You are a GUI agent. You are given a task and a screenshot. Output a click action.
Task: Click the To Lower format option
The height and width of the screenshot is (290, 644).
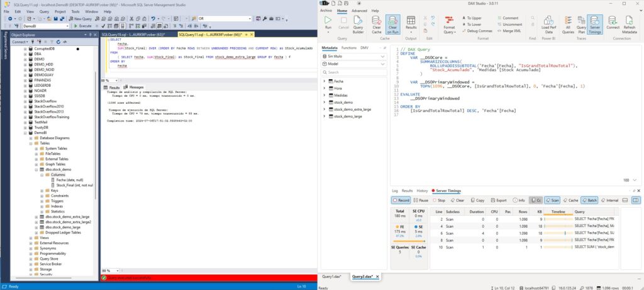pyautogui.click(x=472, y=25)
